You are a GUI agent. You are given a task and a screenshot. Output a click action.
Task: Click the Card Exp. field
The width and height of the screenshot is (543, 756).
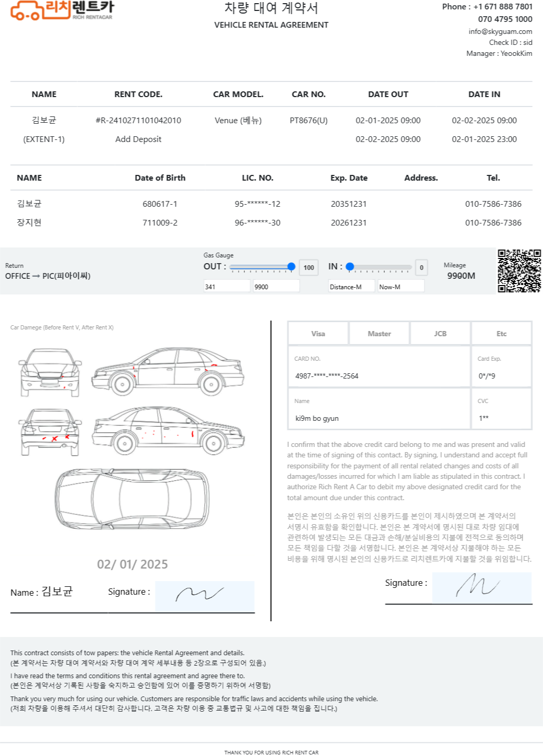point(501,375)
